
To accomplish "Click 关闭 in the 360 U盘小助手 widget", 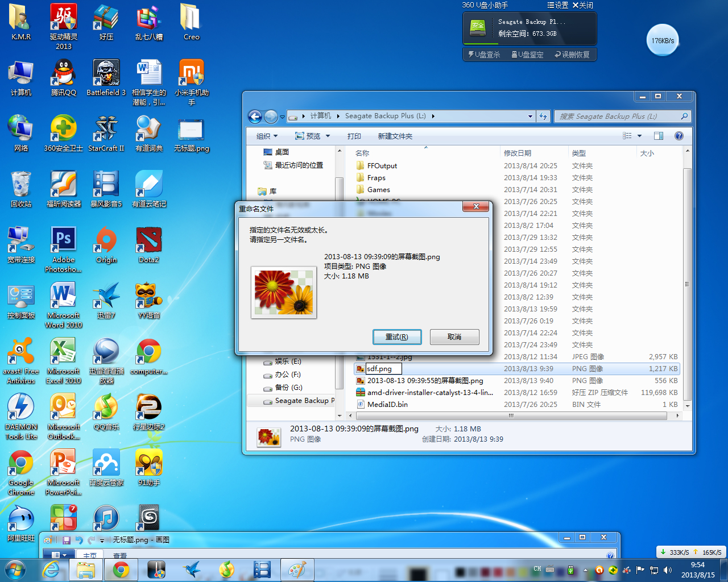I will [583, 5].
